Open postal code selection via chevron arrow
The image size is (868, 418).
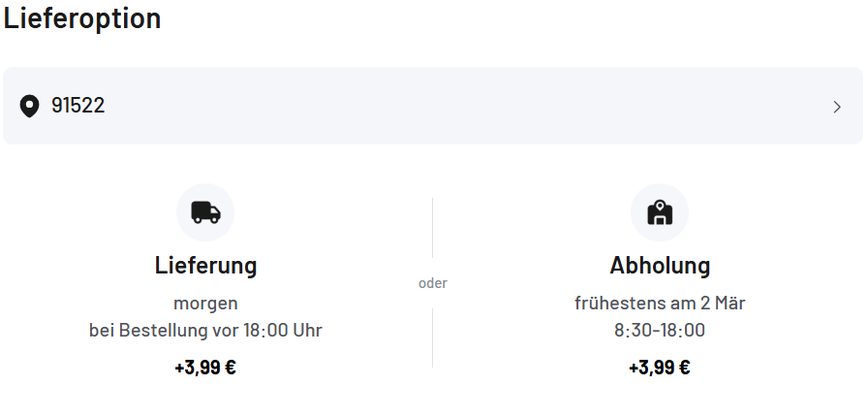(837, 107)
